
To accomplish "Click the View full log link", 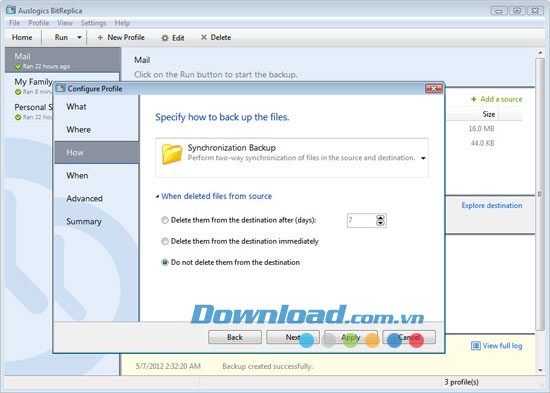I will (x=502, y=346).
